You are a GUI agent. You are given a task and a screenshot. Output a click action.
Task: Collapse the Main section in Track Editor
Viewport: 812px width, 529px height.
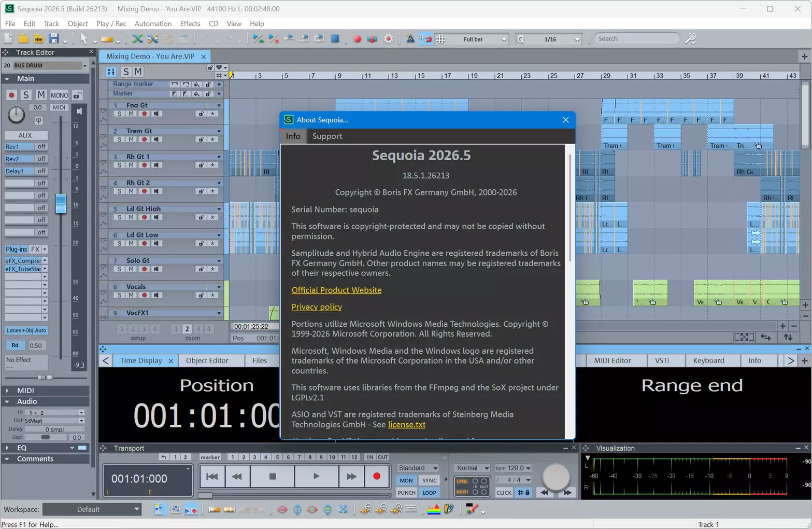click(7, 79)
